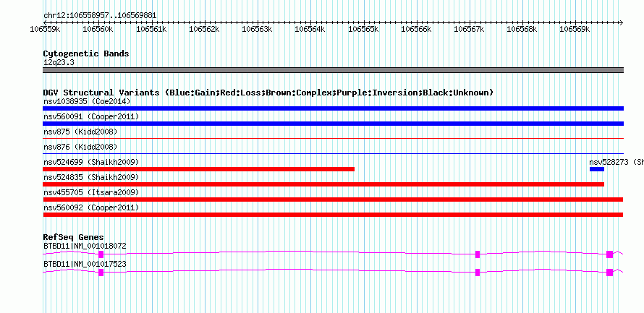This screenshot has width=644, height=313.
Task: Click the 106567k ruler label
Action: click(x=469, y=29)
